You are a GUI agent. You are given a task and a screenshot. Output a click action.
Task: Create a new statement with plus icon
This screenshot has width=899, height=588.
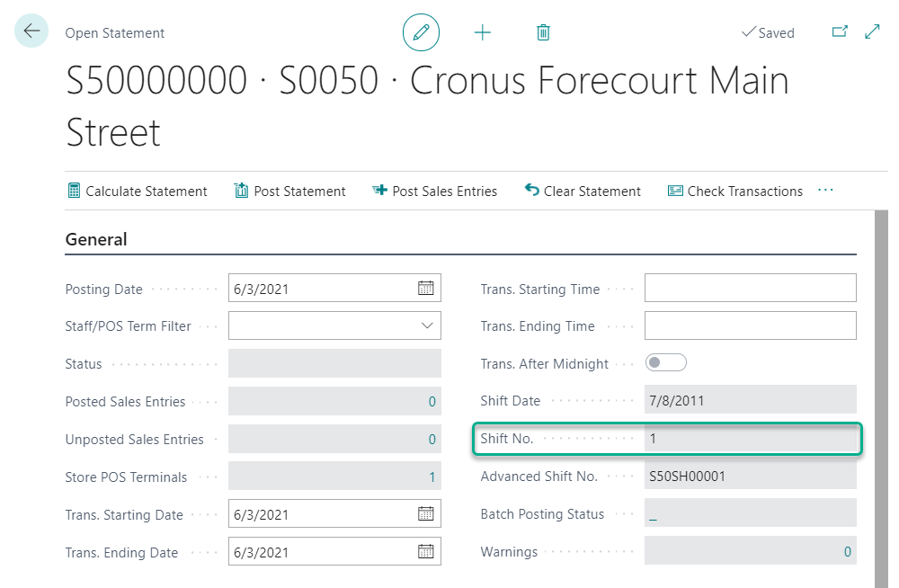pyautogui.click(x=483, y=32)
